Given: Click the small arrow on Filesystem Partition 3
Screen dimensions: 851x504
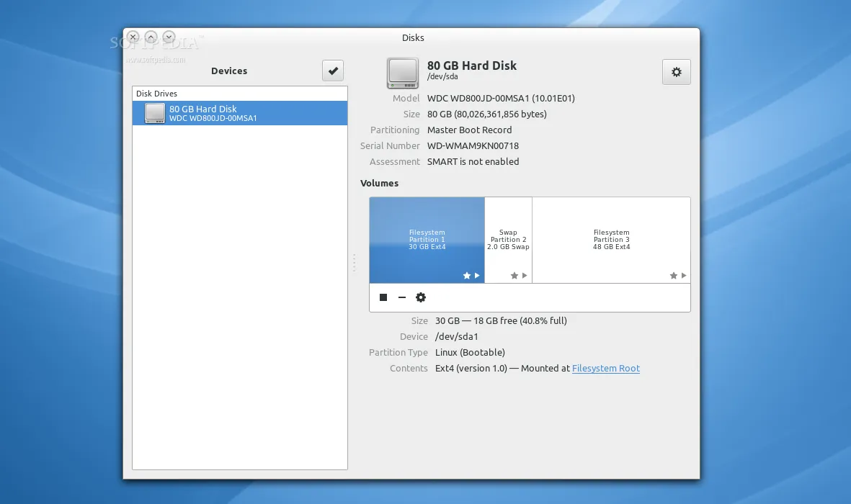Looking at the screenshot, I should point(682,275).
